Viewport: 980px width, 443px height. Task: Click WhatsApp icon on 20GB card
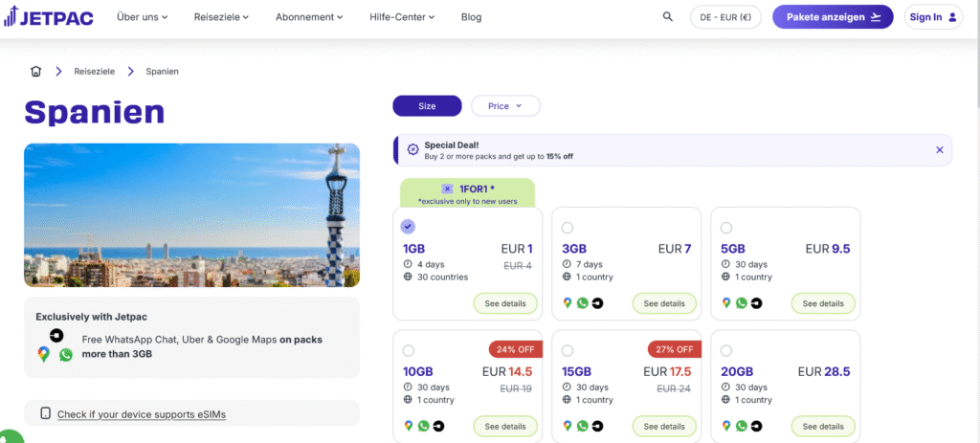point(742,426)
